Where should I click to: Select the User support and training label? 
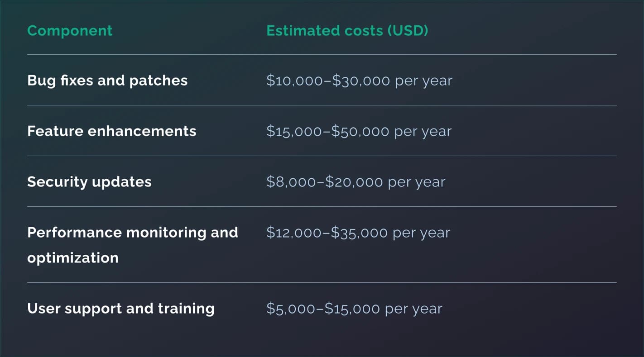pyautogui.click(x=120, y=309)
